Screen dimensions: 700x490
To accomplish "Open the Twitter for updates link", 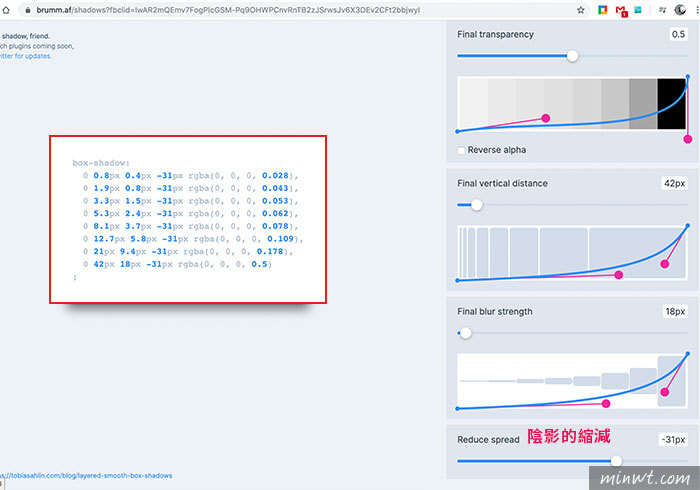I will click(x=25, y=56).
